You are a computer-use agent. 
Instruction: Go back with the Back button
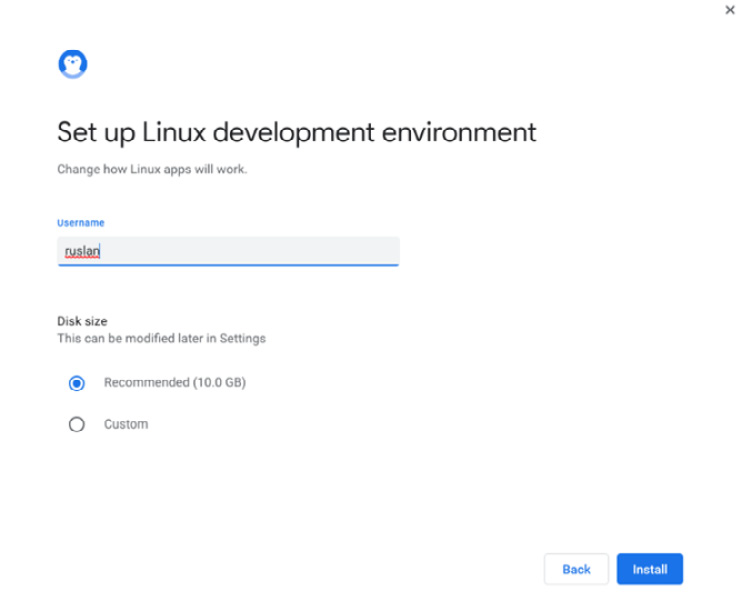point(576,569)
